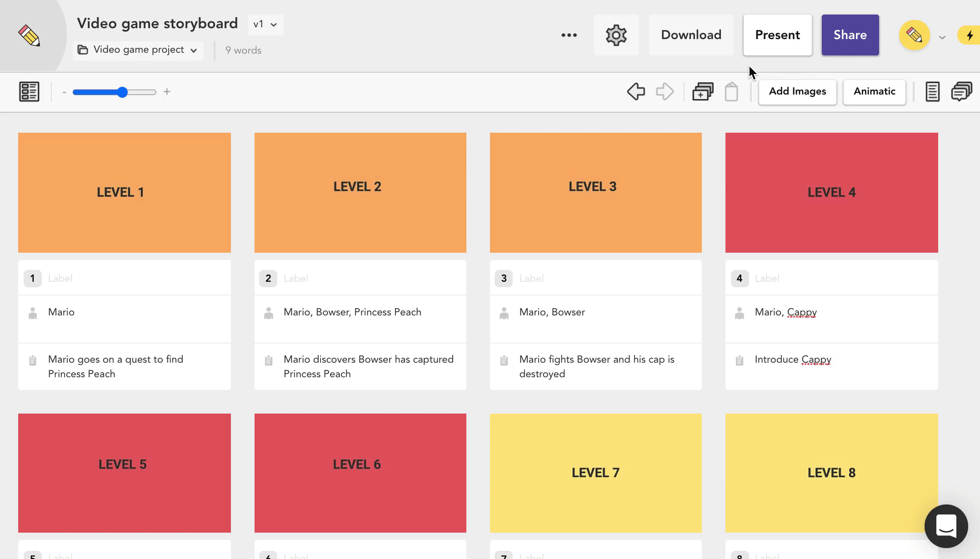Open storyboard settings gear
This screenshot has height=559, width=980.
click(616, 35)
